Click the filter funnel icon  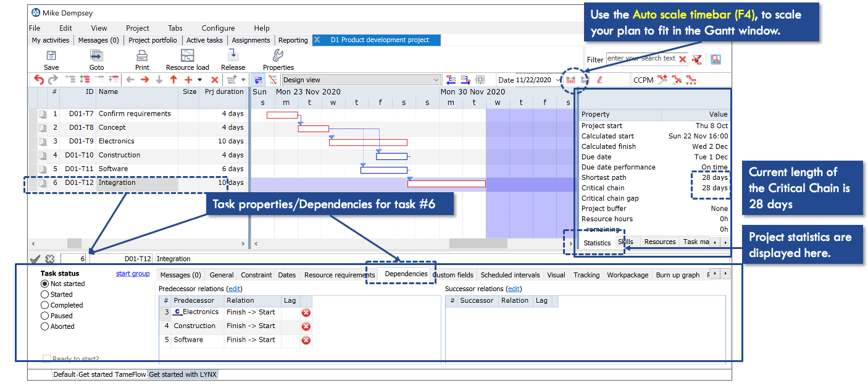pyautogui.click(x=697, y=59)
